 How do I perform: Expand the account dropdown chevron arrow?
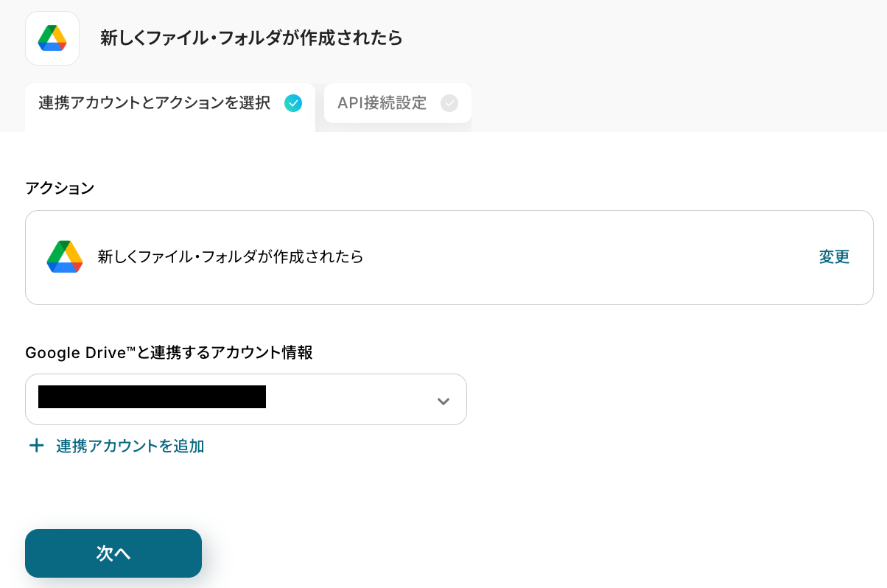443,401
